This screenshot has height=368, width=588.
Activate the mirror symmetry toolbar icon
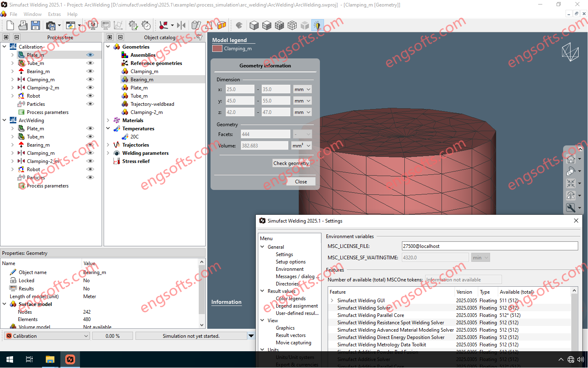coord(182,25)
